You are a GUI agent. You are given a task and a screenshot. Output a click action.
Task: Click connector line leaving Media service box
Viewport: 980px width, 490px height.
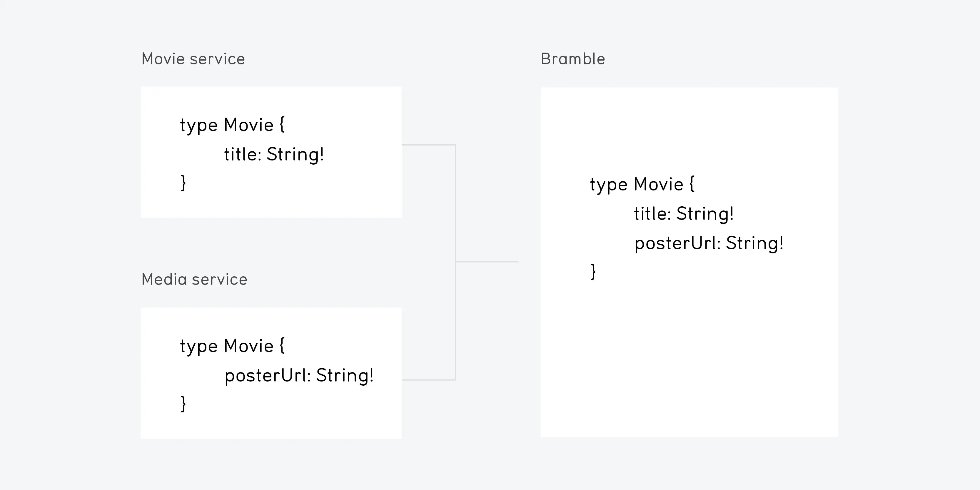point(428,380)
